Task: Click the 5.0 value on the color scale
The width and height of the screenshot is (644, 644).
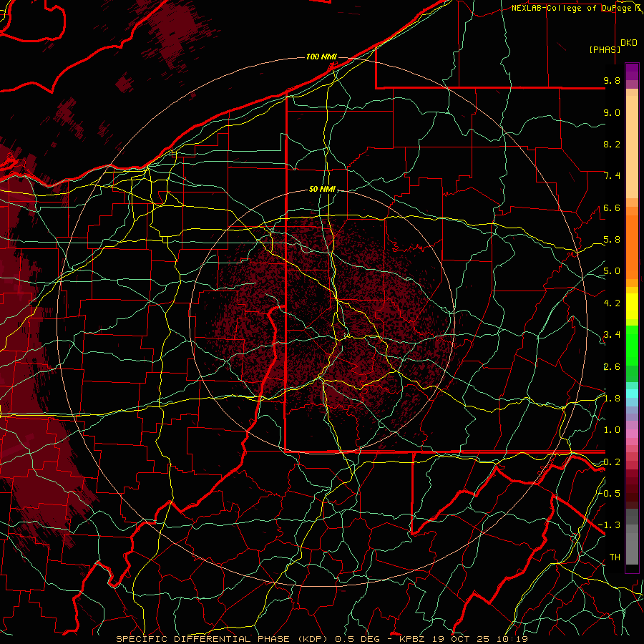Action: [x=612, y=271]
